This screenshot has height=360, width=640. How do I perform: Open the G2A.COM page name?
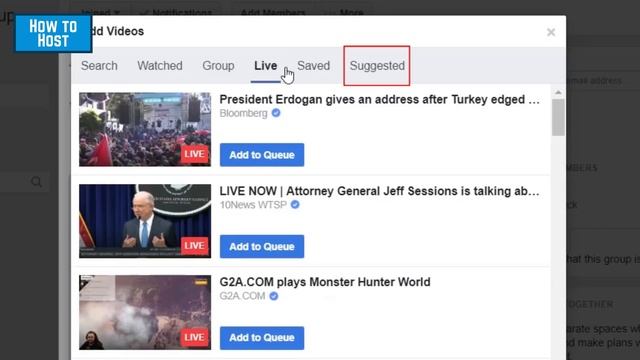coord(242,296)
